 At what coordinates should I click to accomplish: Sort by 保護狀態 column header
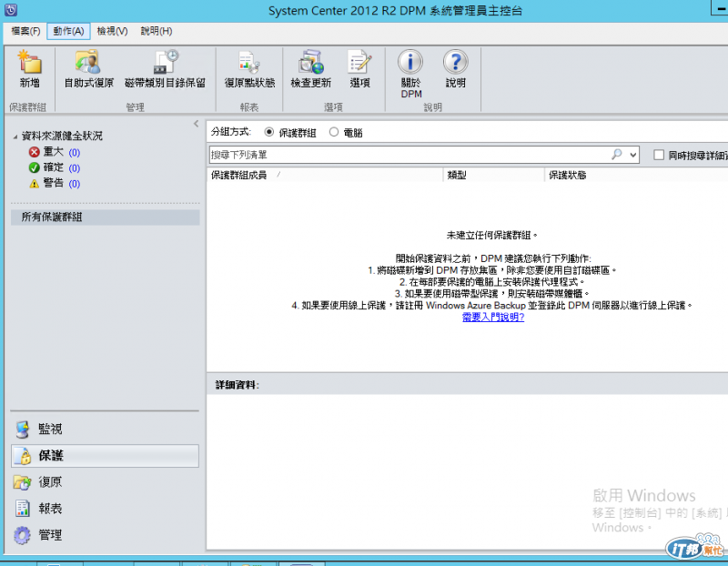pos(636,175)
